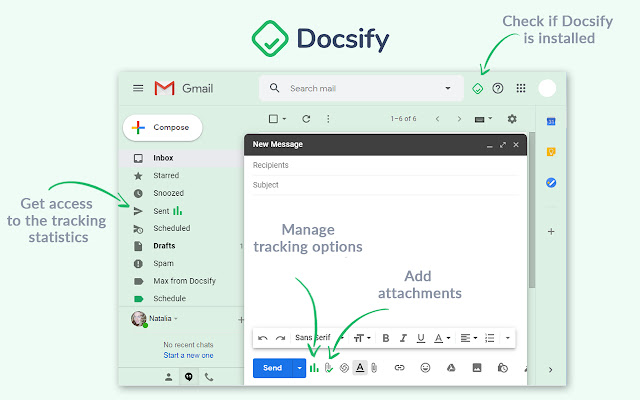Open the Sans Serif font dropdown

320,338
